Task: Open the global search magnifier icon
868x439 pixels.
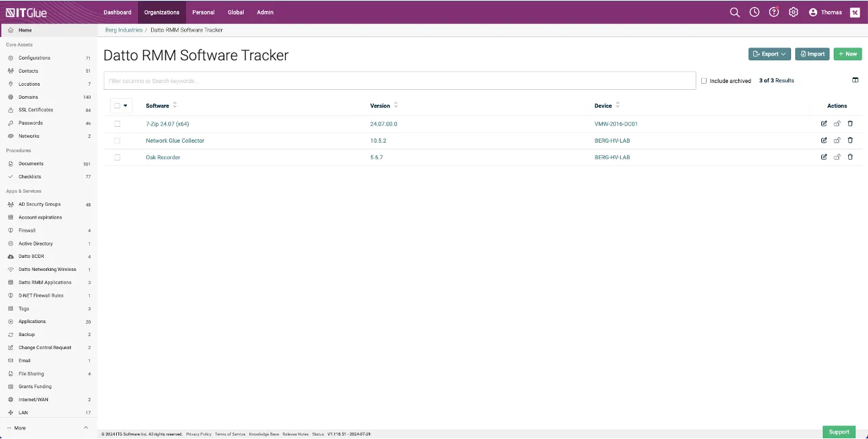Action: (x=734, y=12)
